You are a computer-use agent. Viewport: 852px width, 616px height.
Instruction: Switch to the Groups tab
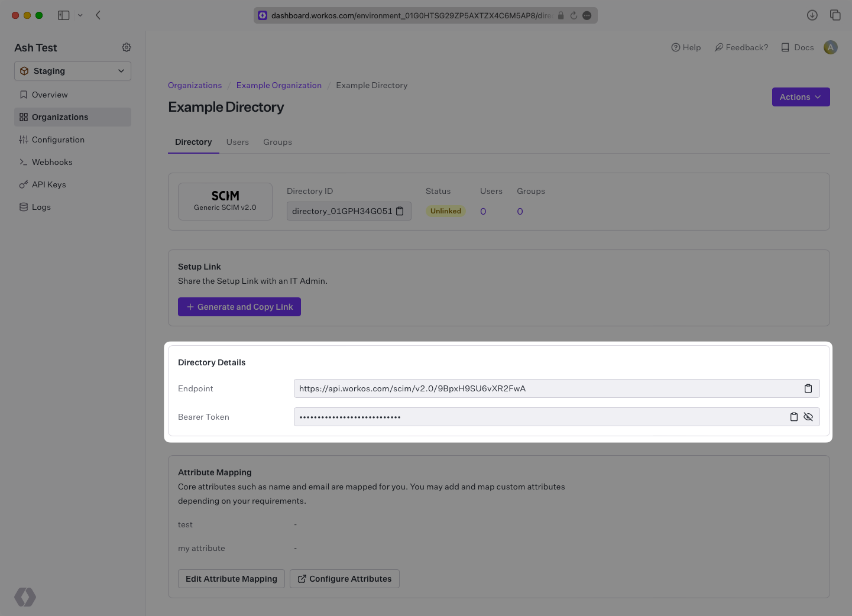pyautogui.click(x=277, y=142)
